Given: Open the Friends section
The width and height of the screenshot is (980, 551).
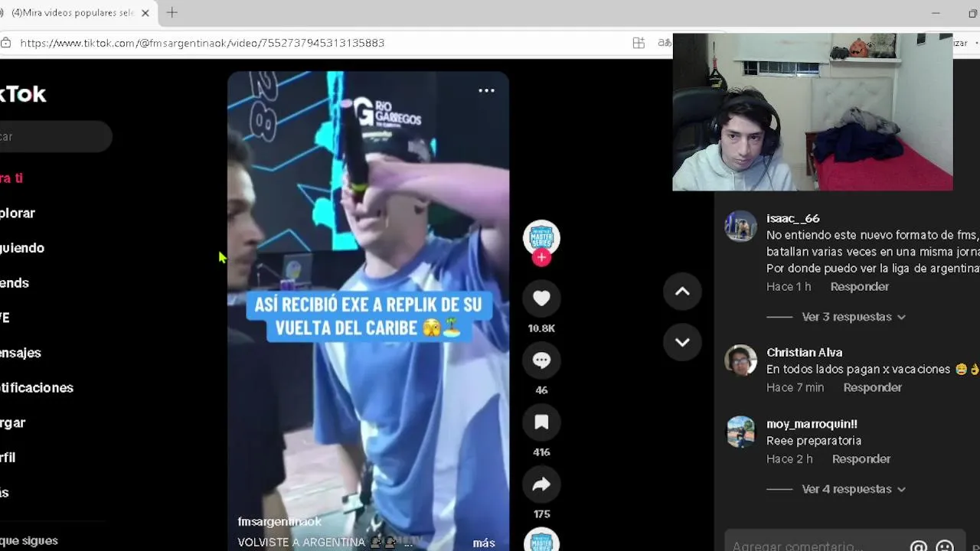Looking at the screenshot, I should coord(15,283).
